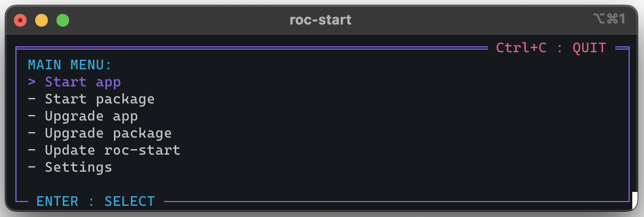Click the dash bullet before Start package

click(x=32, y=99)
